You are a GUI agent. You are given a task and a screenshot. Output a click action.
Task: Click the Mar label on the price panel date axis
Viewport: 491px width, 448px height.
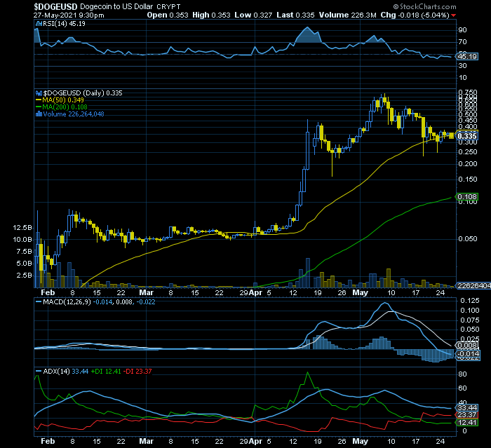[x=146, y=292]
